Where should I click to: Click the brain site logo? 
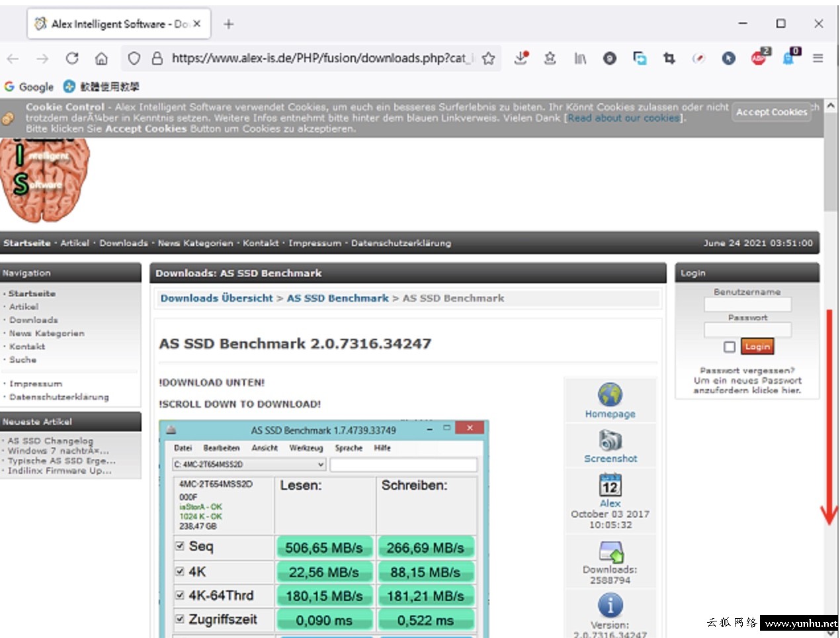44,180
